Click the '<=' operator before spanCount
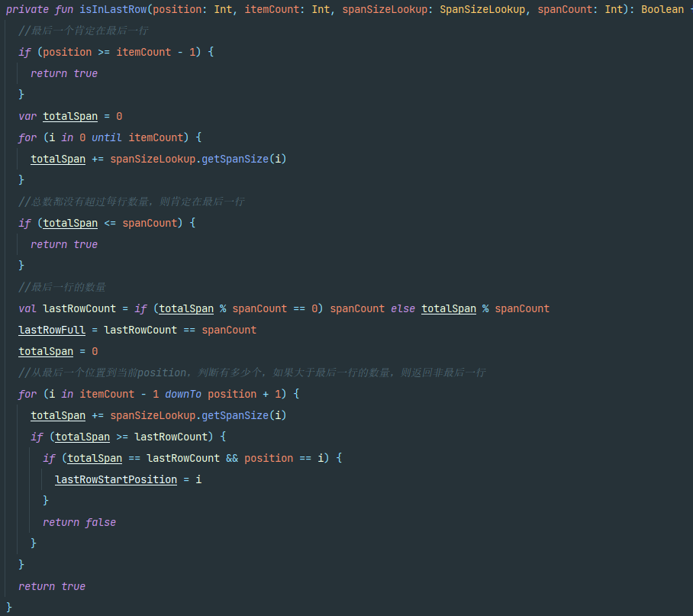This screenshot has height=616, width=693. click(x=110, y=223)
